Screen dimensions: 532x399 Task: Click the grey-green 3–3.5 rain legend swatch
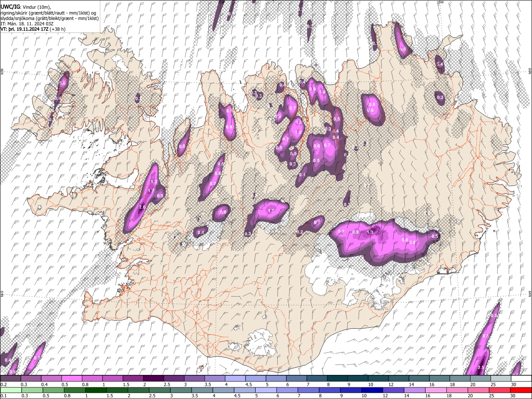point(181,390)
